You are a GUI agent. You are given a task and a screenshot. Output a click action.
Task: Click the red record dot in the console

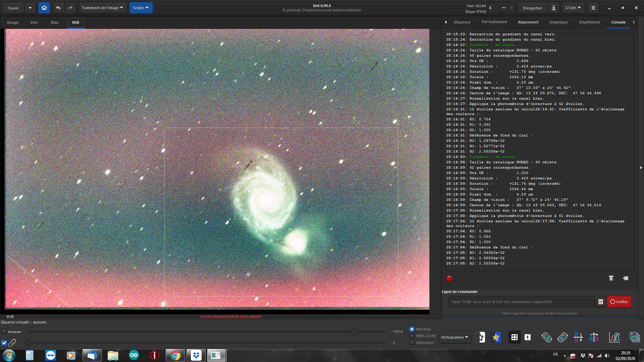449,278
